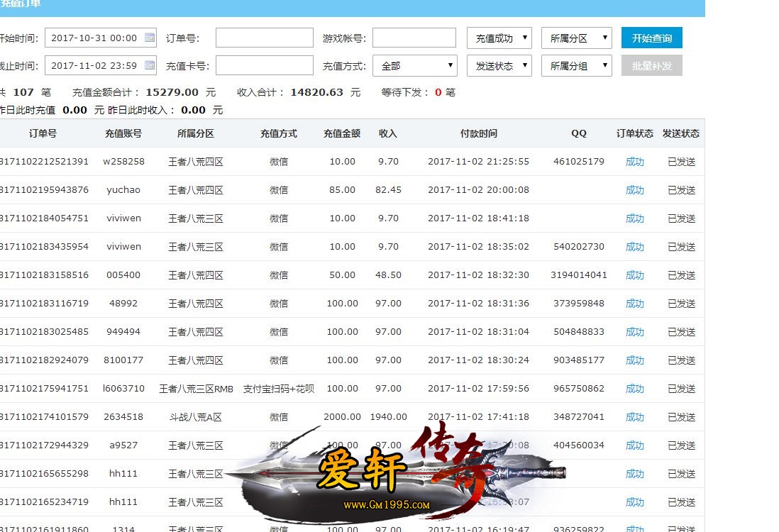The image size is (779, 532).
Task: Click 成功 link for the 2634518 order
Action: click(x=634, y=417)
